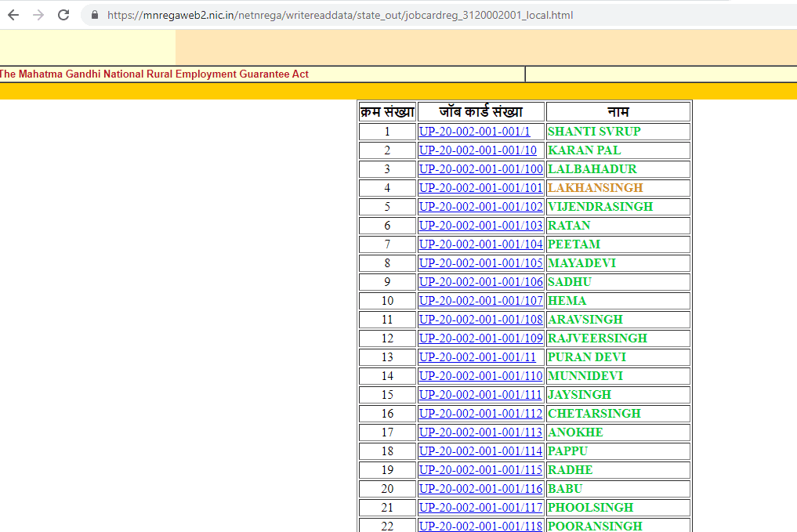Click the name SHANTI SVRUP

[x=593, y=132]
